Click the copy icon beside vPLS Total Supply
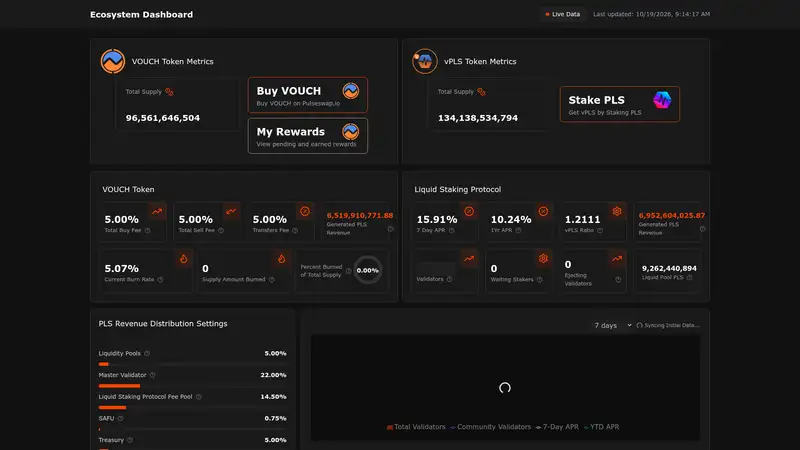The height and width of the screenshot is (450, 800). click(481, 92)
